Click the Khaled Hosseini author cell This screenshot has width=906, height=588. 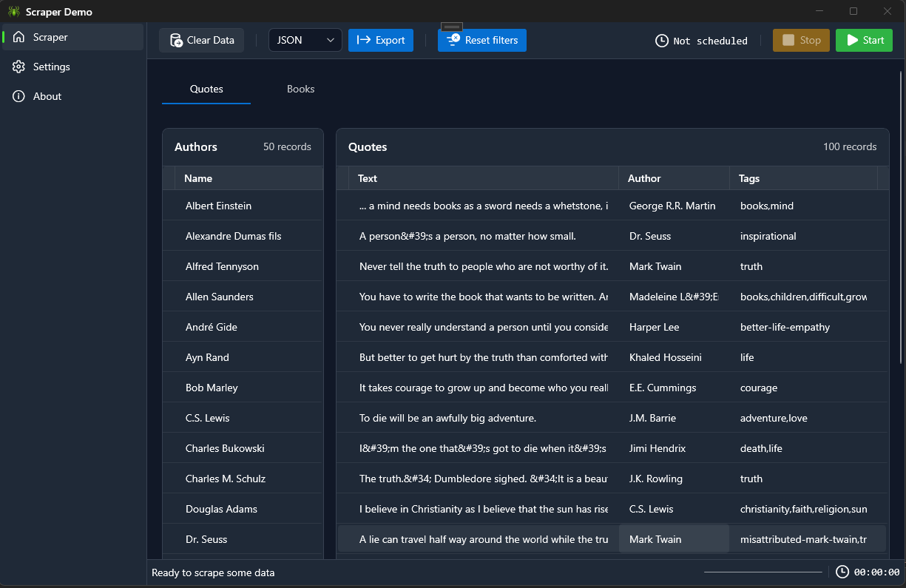(x=674, y=357)
